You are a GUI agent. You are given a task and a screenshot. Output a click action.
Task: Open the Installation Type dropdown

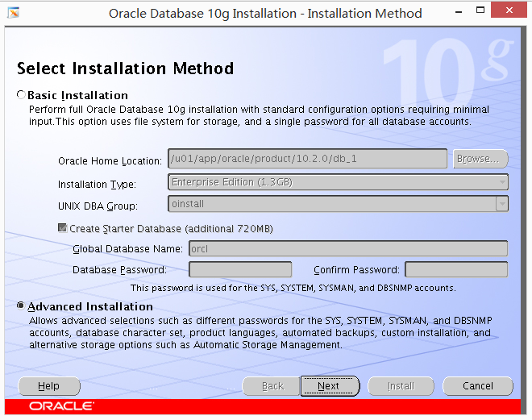338,182
